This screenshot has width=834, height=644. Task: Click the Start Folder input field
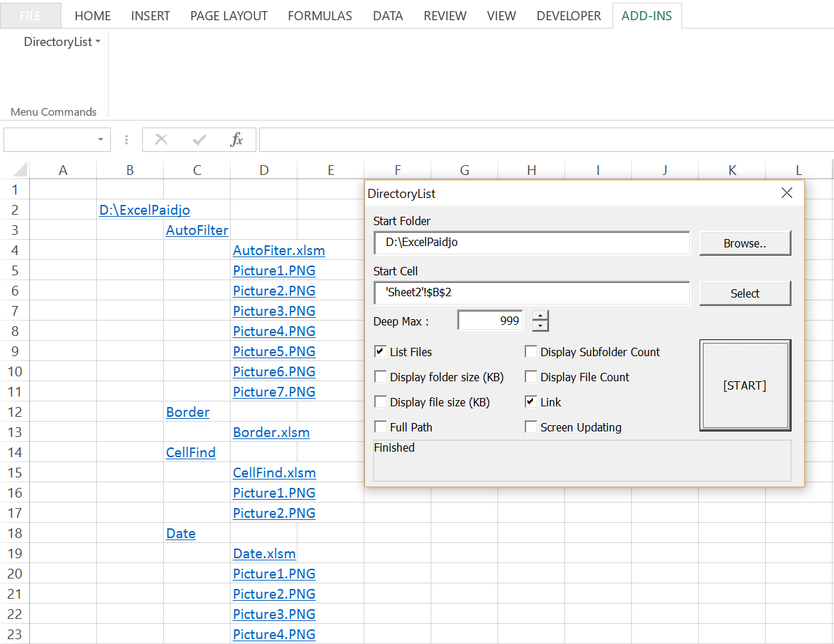(x=532, y=243)
